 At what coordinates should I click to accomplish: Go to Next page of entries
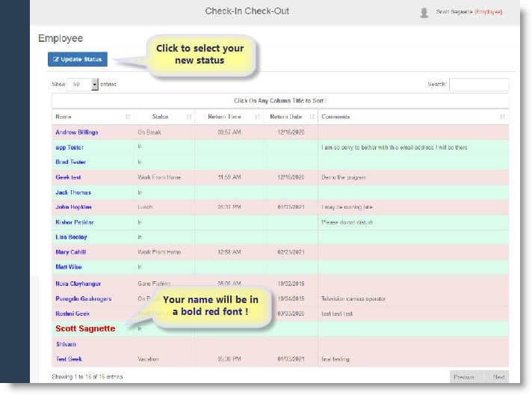click(499, 377)
